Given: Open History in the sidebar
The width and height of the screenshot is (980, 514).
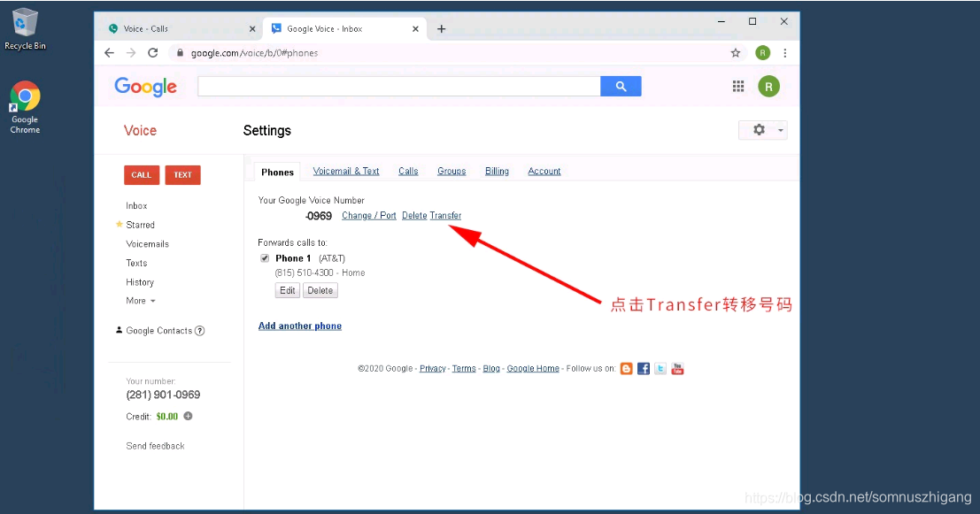Looking at the screenshot, I should click(139, 282).
